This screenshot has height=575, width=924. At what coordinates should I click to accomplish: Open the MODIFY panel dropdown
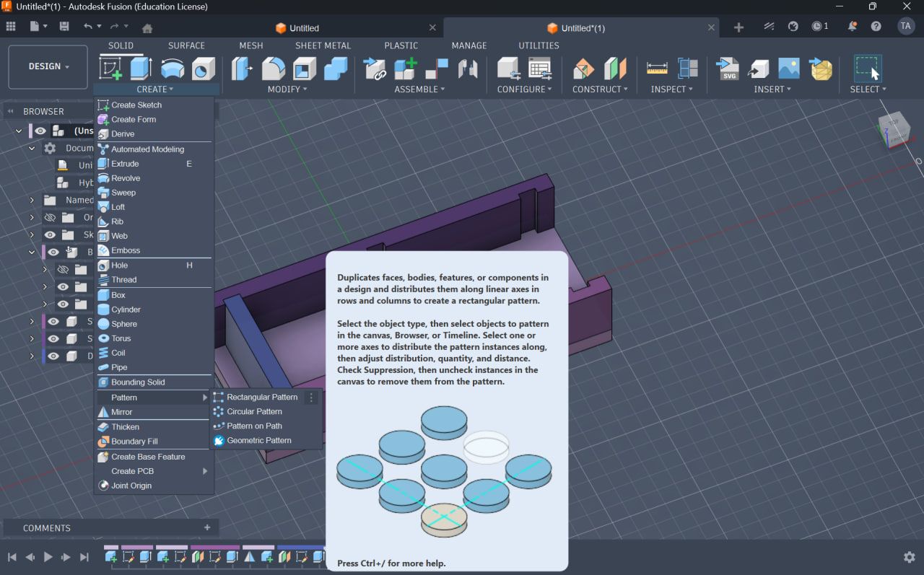coord(287,89)
